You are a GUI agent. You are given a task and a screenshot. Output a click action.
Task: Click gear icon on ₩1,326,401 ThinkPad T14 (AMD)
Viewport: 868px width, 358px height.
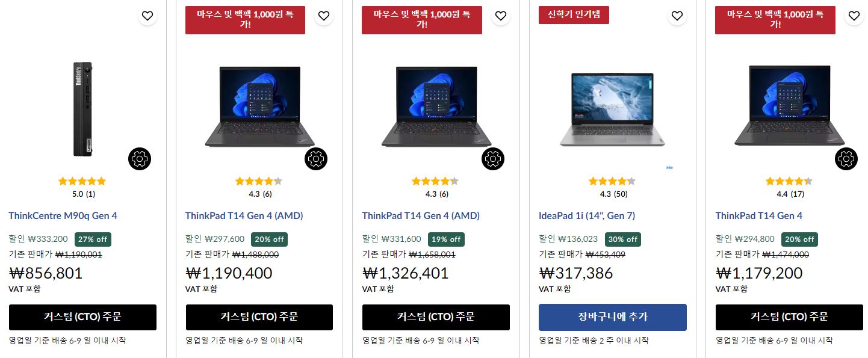pyautogui.click(x=493, y=159)
